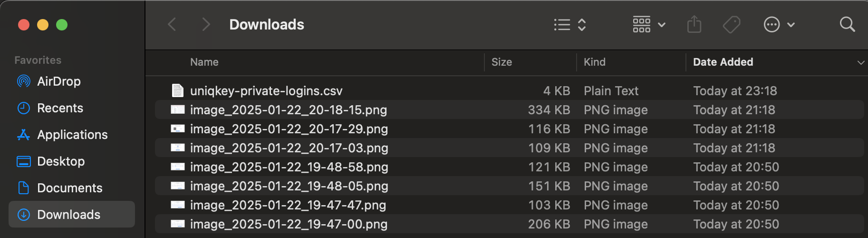Select image_2025-01-22_20-18-15.png row
868x238 pixels.
pos(509,109)
